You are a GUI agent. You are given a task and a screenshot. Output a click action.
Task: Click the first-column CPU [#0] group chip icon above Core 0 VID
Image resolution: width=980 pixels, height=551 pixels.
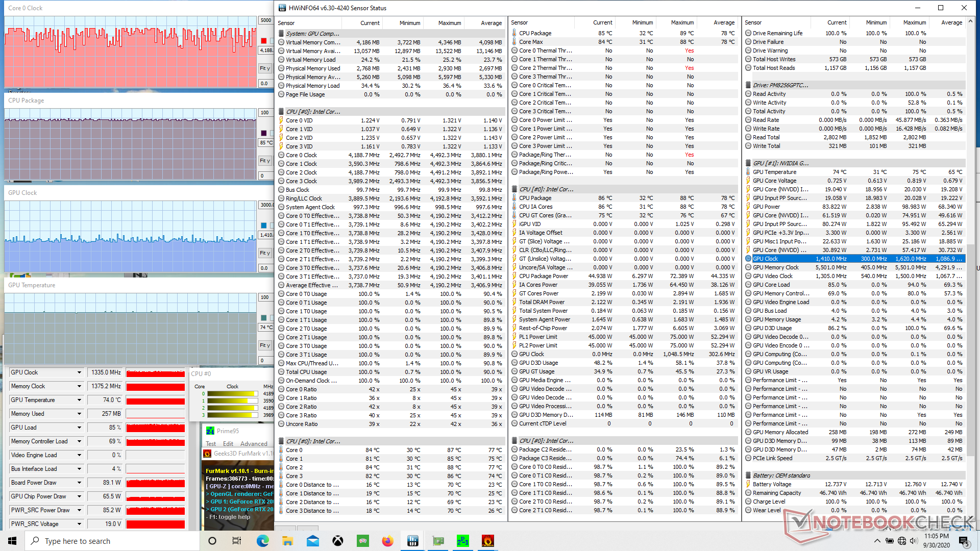click(281, 112)
